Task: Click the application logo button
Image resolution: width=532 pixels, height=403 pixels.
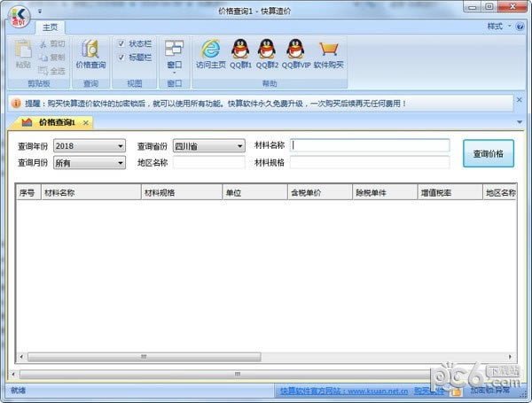Action: [18, 17]
